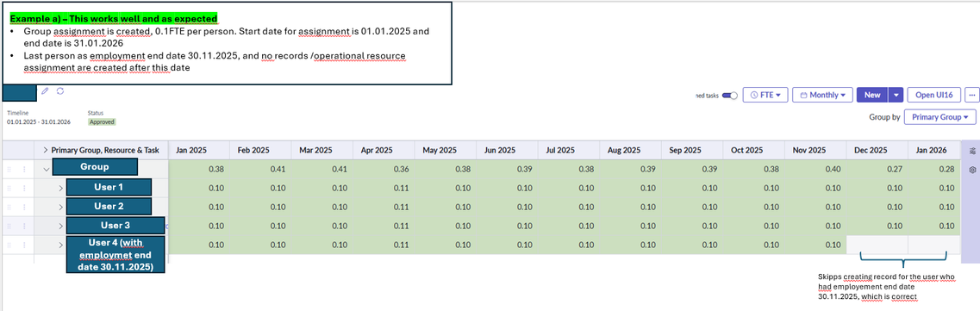Open the row options dots for User 1
This screenshot has width=980, height=311.
[x=25, y=188]
